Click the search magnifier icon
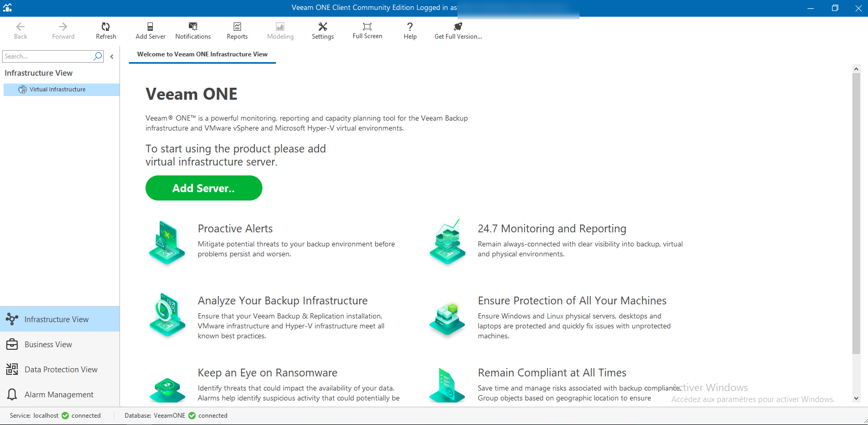The image size is (868, 425). click(x=98, y=56)
